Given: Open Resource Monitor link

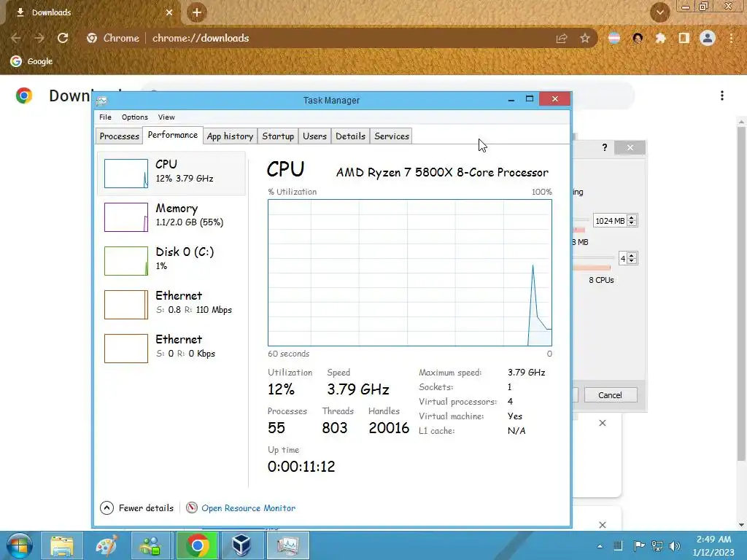Looking at the screenshot, I should (248, 508).
